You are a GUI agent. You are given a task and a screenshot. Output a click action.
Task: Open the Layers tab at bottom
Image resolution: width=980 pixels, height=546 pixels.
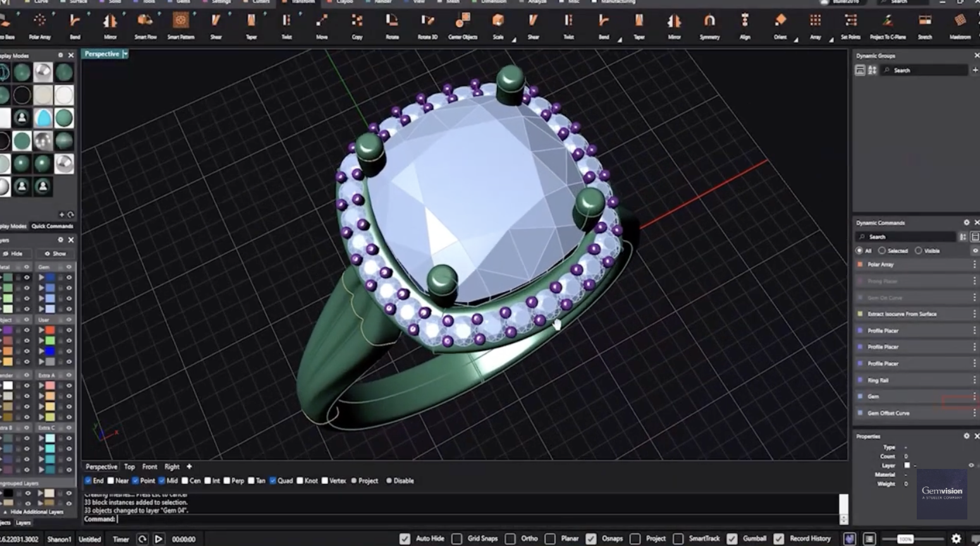[x=23, y=523]
